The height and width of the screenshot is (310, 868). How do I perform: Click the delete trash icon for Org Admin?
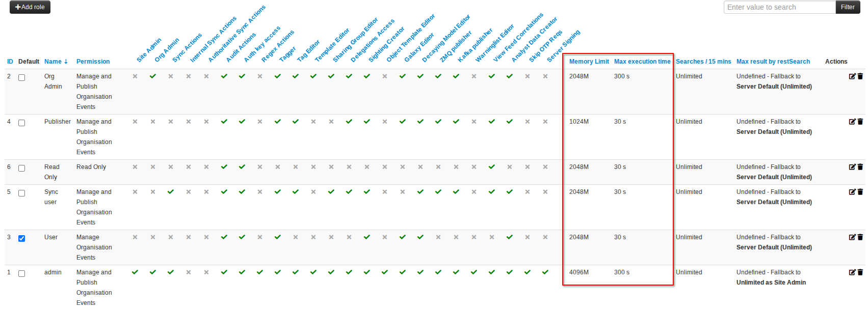pos(860,76)
